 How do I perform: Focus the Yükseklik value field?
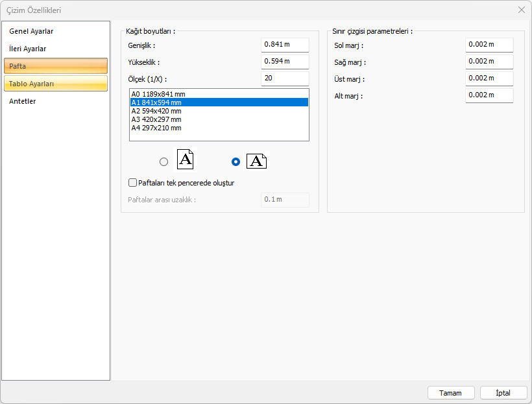pyautogui.click(x=285, y=62)
